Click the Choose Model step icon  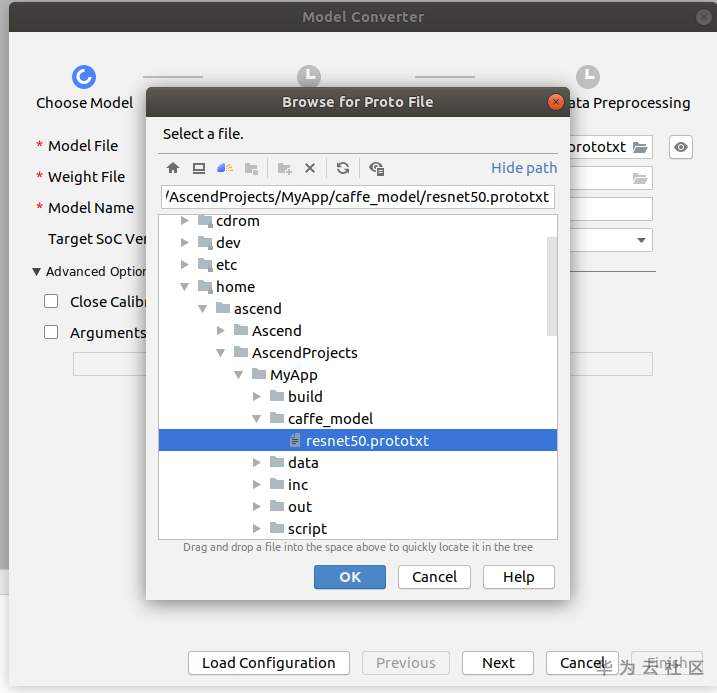pos(84,77)
